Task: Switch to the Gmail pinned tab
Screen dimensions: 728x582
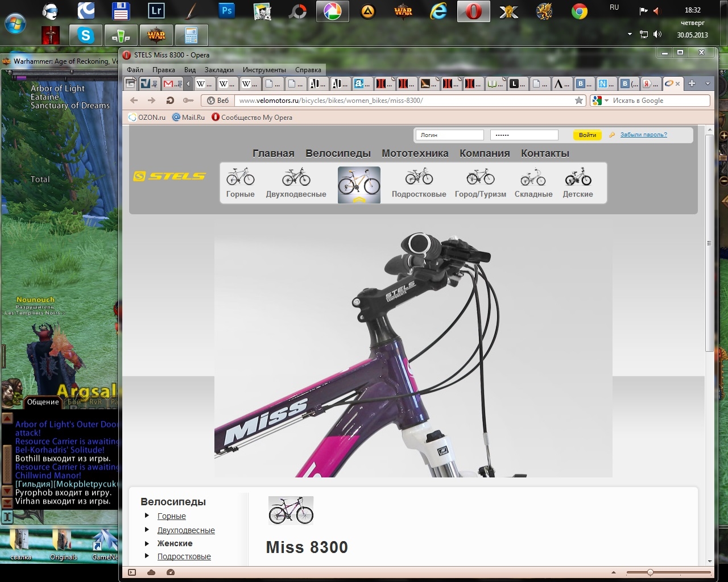Action: 172,84
